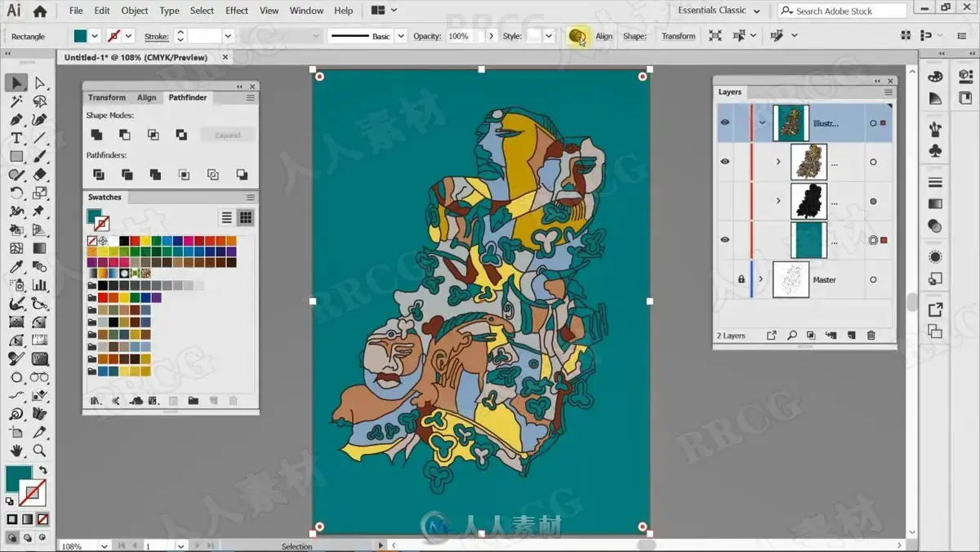This screenshot has width=980, height=552.
Task: Expand the Master layer
Action: (761, 279)
